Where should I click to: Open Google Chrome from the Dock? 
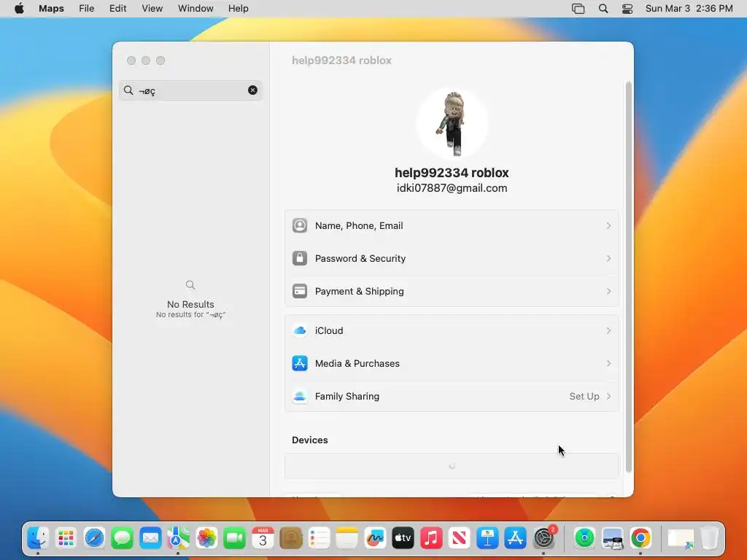coord(640,538)
